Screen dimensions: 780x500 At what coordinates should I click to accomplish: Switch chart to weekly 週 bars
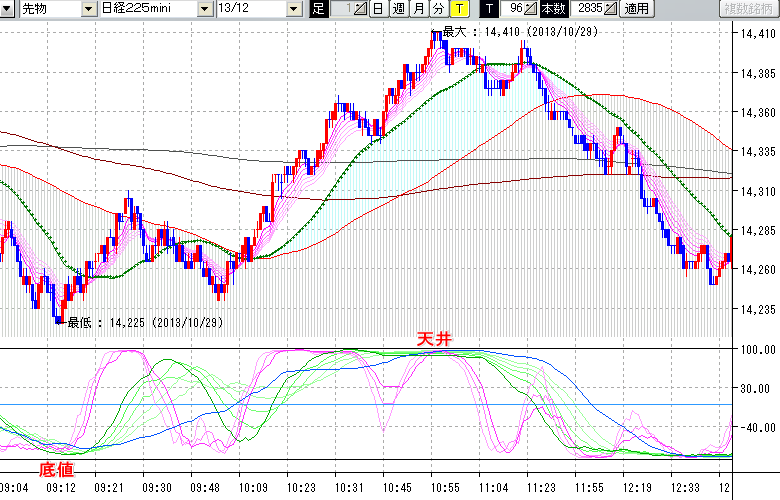click(x=398, y=9)
